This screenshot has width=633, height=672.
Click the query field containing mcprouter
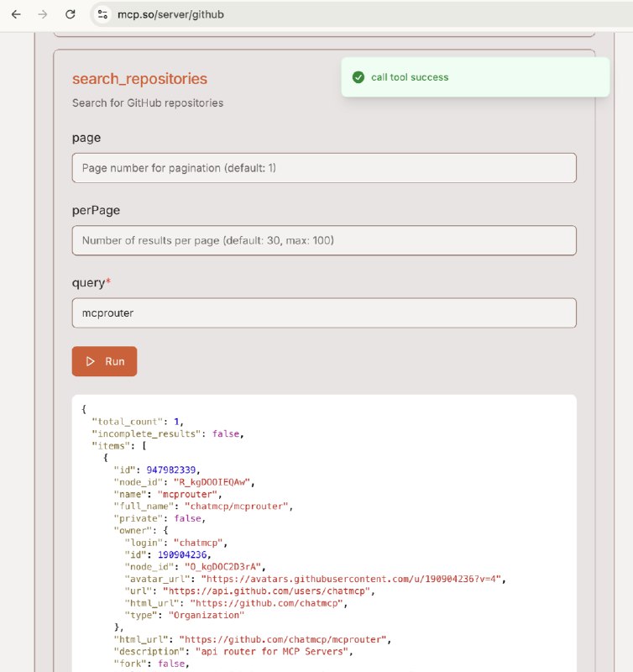click(324, 312)
